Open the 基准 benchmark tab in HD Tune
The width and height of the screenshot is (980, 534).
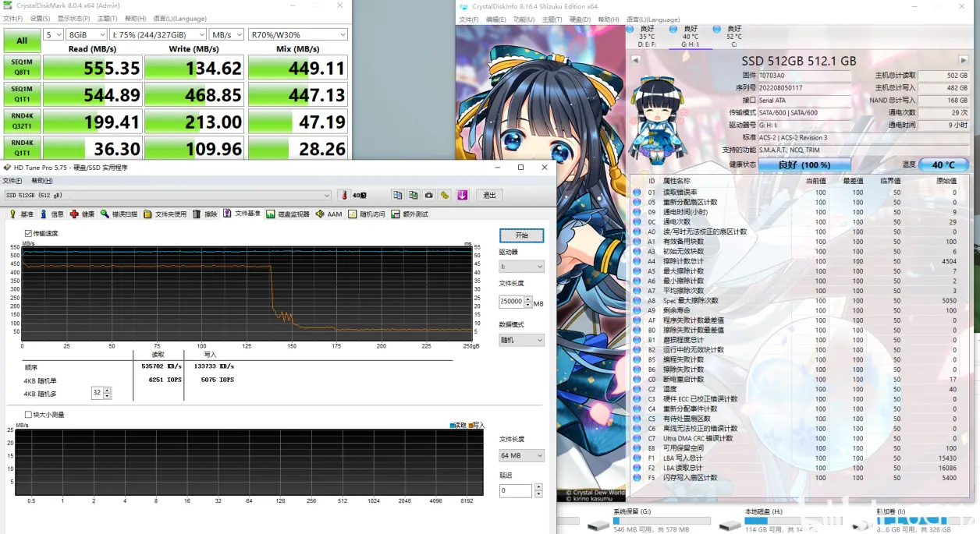pos(21,214)
